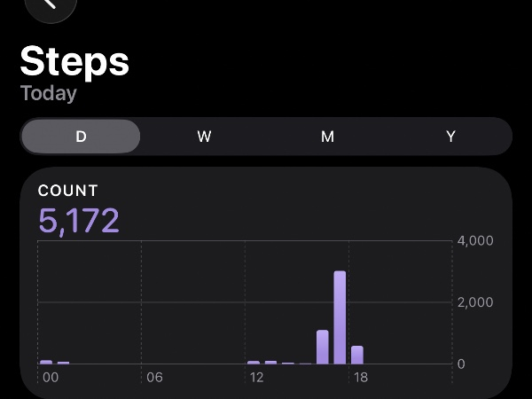Tap the 4,000 y-axis label

[x=474, y=240]
